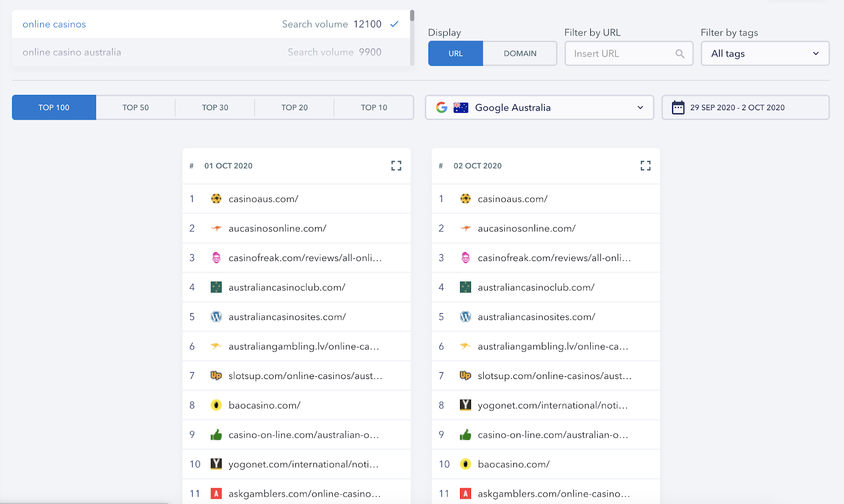Click casinoaus.com favicon in 01 OCT column

click(216, 199)
